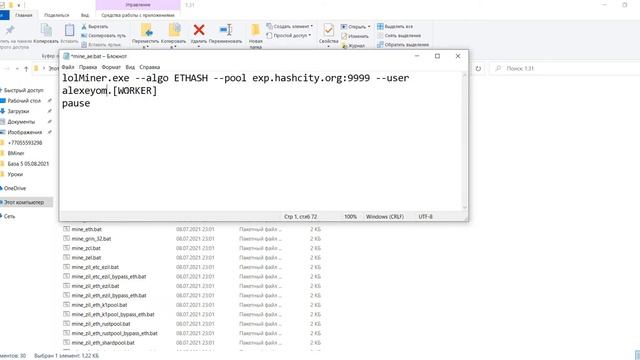Select the file mine_zel.bat

coord(87,258)
